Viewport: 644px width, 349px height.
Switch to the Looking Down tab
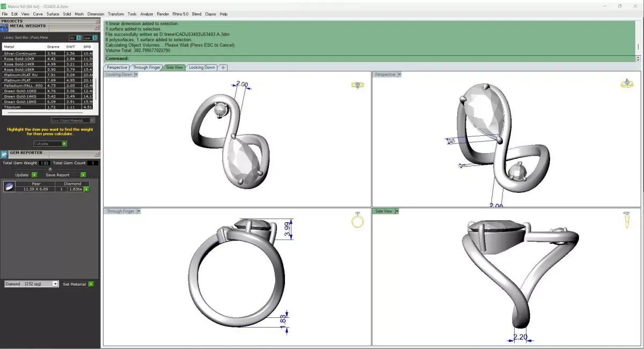click(202, 68)
